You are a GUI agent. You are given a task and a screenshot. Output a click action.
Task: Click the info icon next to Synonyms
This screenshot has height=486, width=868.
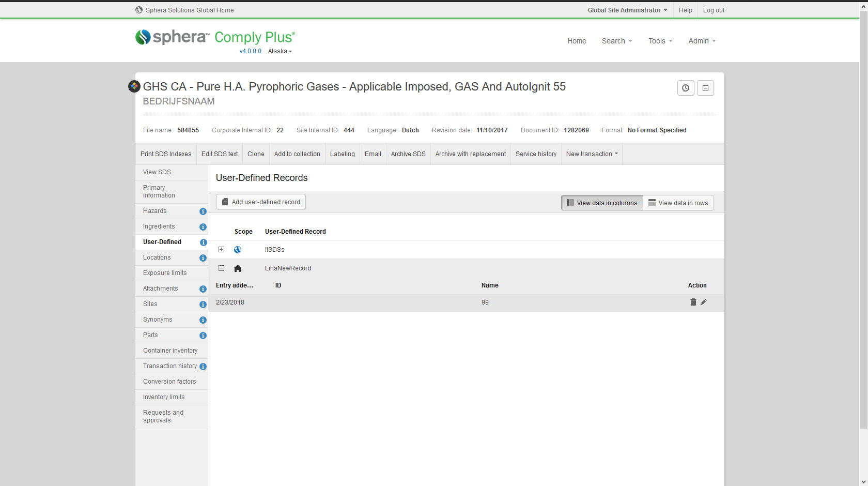203,320
